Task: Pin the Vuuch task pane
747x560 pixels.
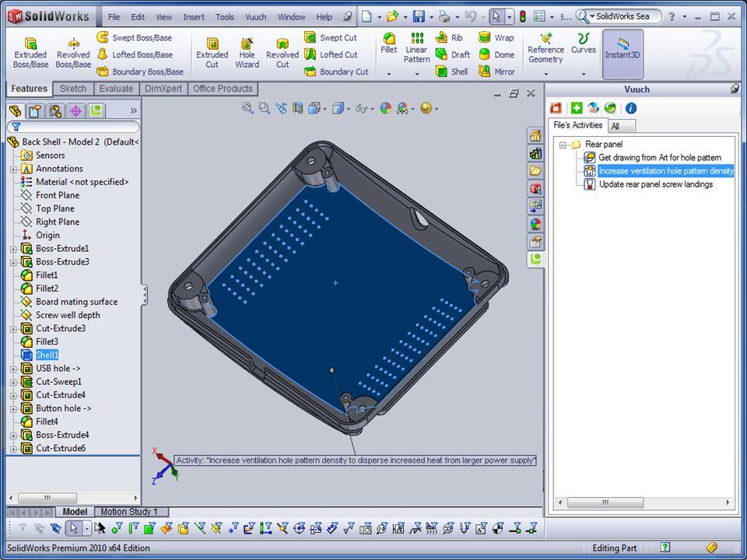Action: coord(735,89)
